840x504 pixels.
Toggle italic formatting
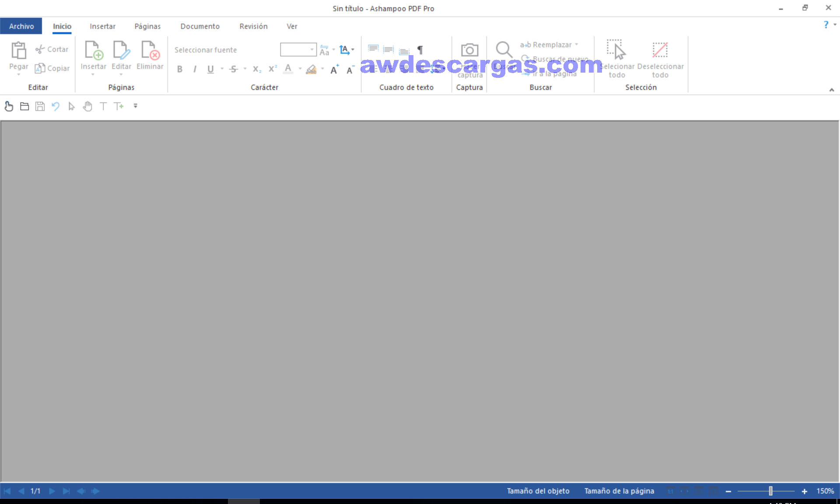click(195, 69)
